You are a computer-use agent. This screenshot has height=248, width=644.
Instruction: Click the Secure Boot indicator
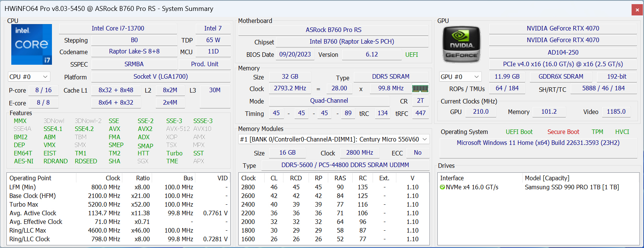pos(563,132)
